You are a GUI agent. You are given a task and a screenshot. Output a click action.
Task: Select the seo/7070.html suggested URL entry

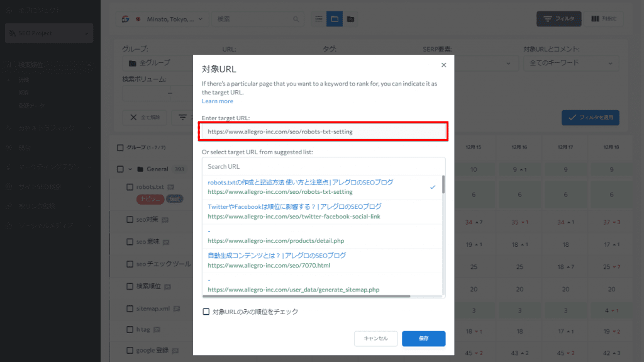[322, 261]
